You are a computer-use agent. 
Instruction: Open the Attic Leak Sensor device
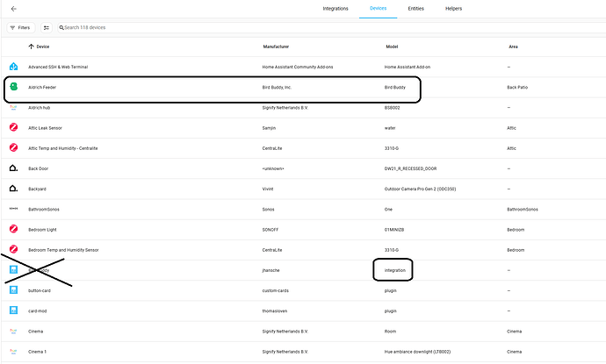pos(45,128)
